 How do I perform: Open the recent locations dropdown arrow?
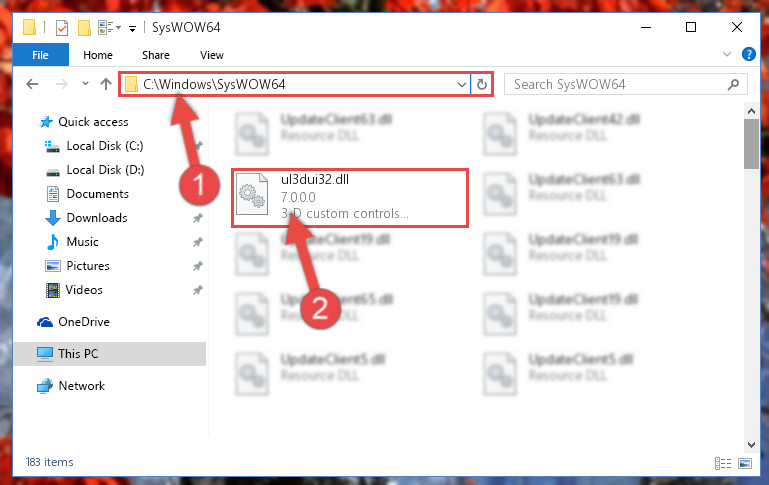85,84
